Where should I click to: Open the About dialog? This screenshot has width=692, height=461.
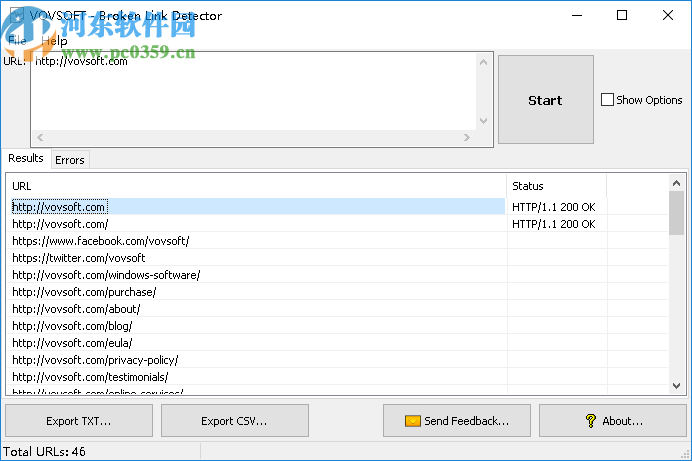click(613, 421)
